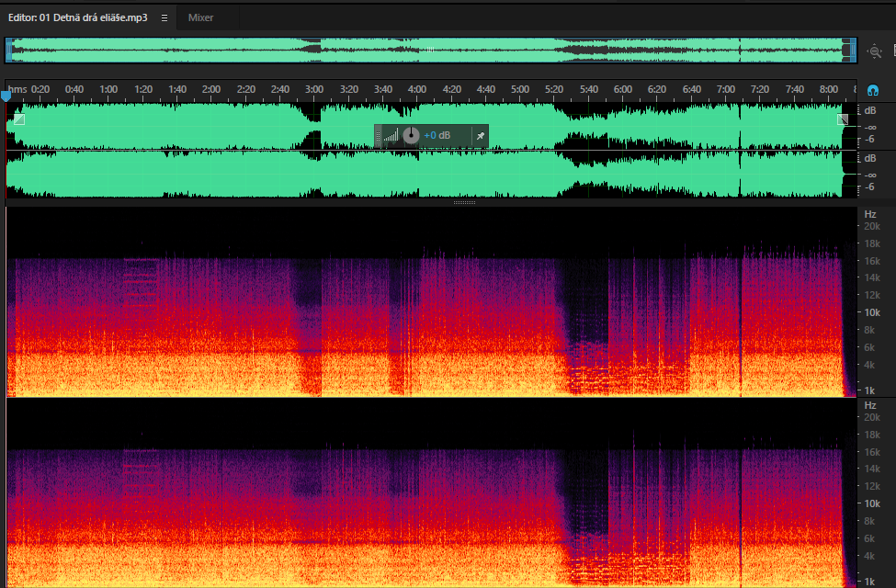Click the -6 label of the upper channel scale

pyautogui.click(x=869, y=140)
